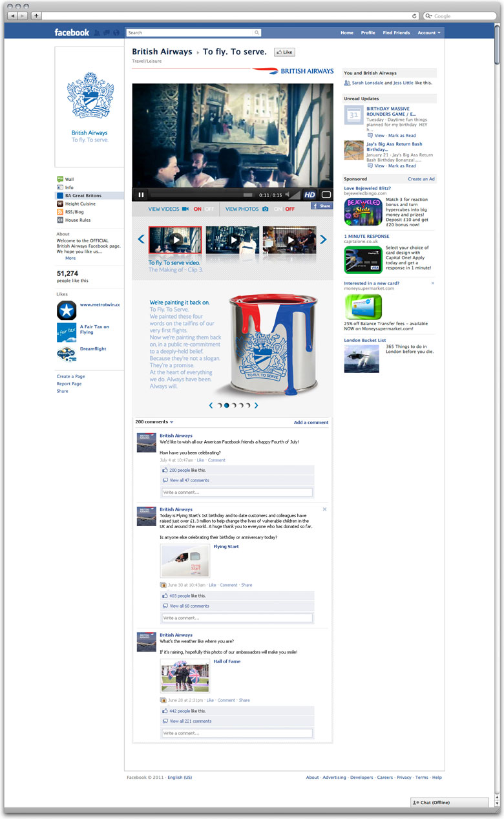The image size is (504, 819).
Task: Expand the About text with More
Action: [x=70, y=258]
